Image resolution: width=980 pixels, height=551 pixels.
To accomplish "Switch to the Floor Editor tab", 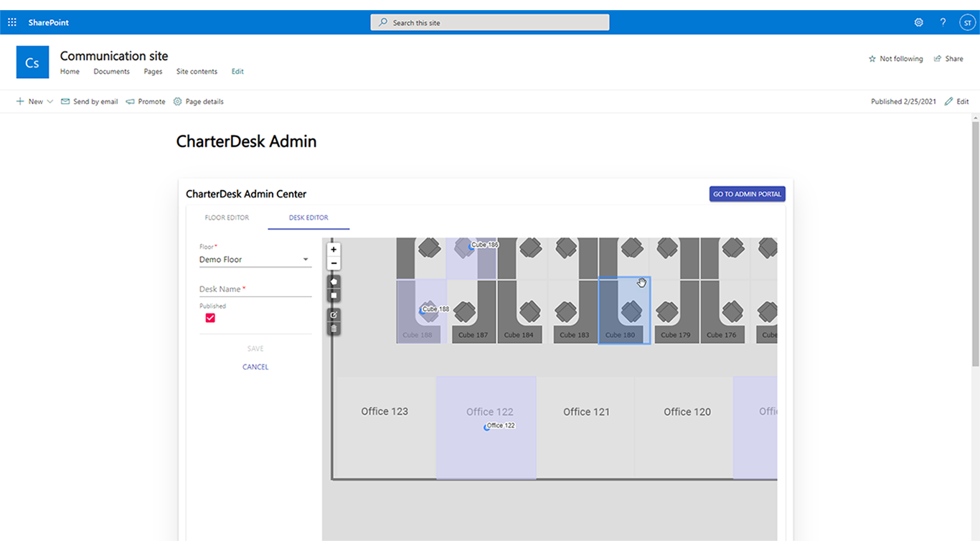I will pyautogui.click(x=227, y=217).
